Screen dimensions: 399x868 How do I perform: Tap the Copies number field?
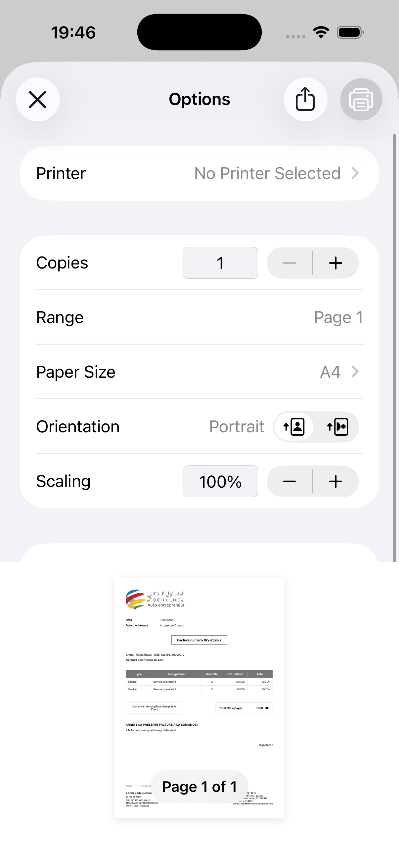coord(220,263)
